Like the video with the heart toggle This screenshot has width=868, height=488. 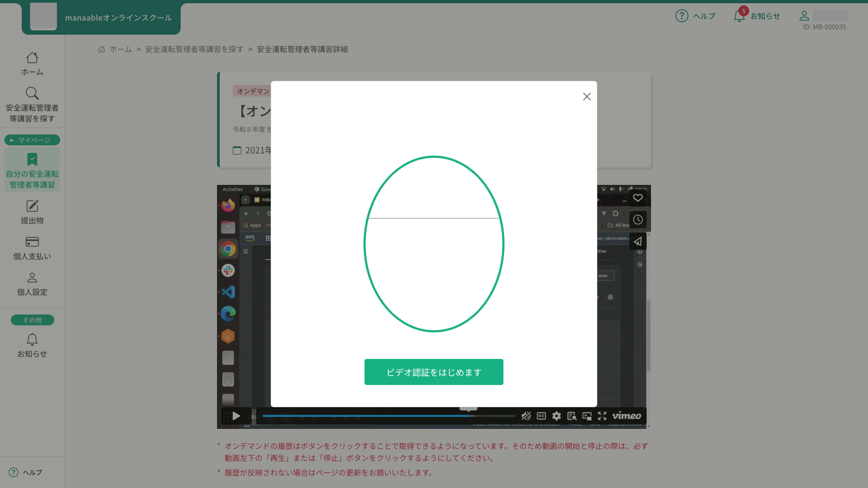point(638,198)
